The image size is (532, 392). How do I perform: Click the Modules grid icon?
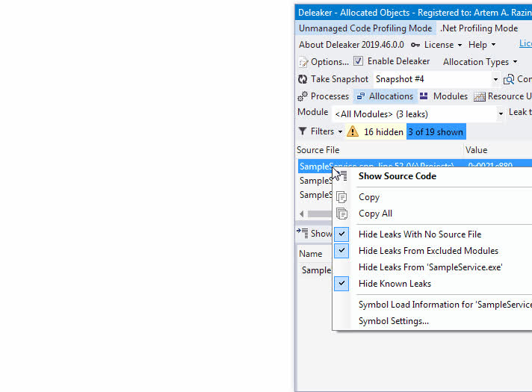point(424,96)
